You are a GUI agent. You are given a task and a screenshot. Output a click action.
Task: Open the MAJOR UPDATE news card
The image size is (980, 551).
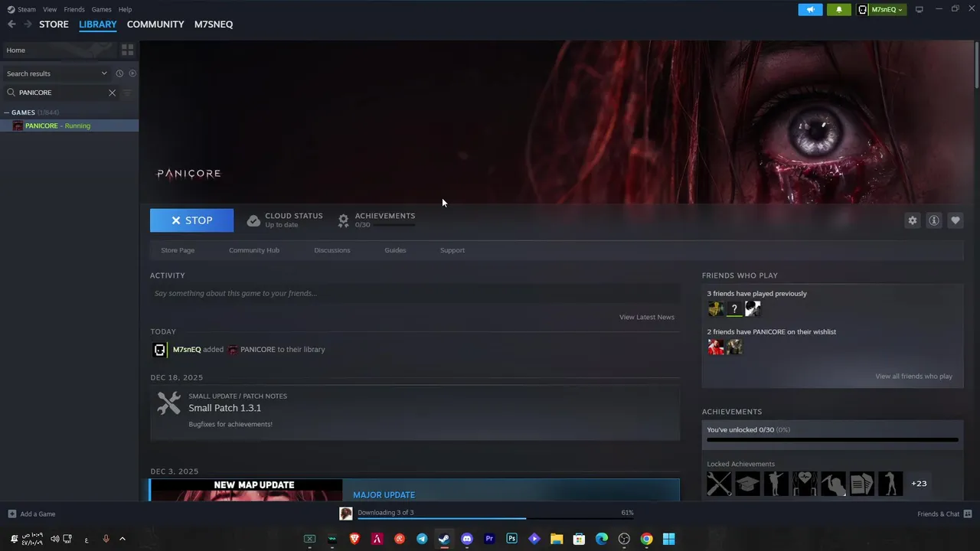coord(415,490)
